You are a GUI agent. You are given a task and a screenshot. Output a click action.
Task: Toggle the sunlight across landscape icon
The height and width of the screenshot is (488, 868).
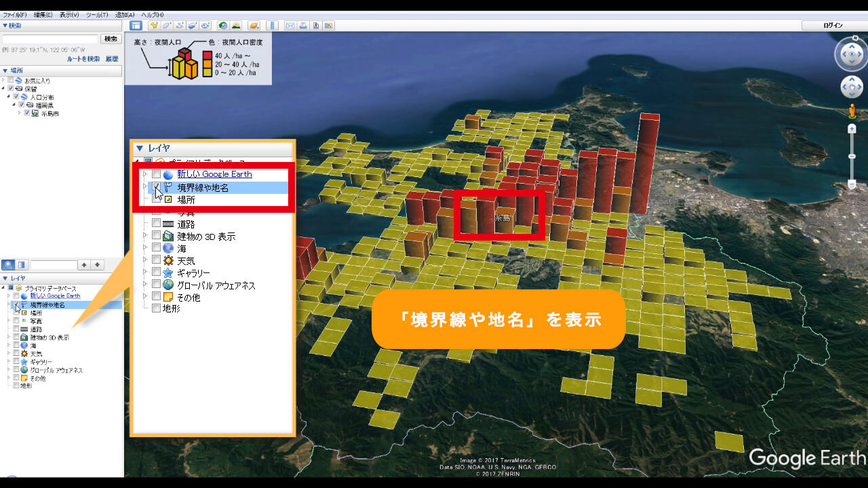tap(236, 26)
